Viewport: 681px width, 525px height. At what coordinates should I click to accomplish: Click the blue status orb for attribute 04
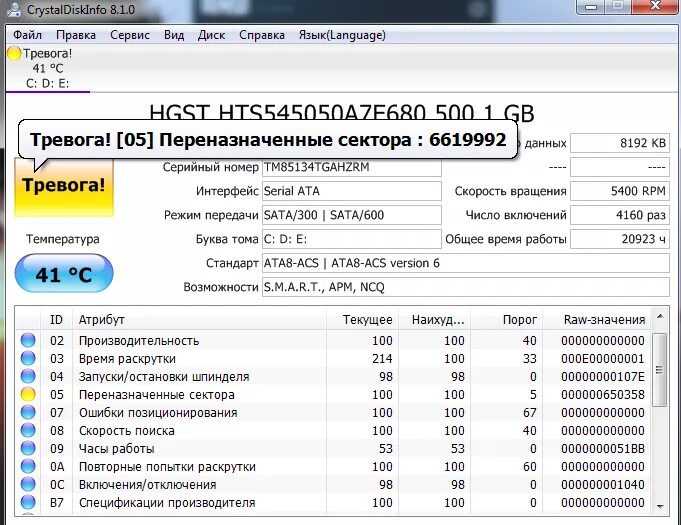tap(28, 376)
